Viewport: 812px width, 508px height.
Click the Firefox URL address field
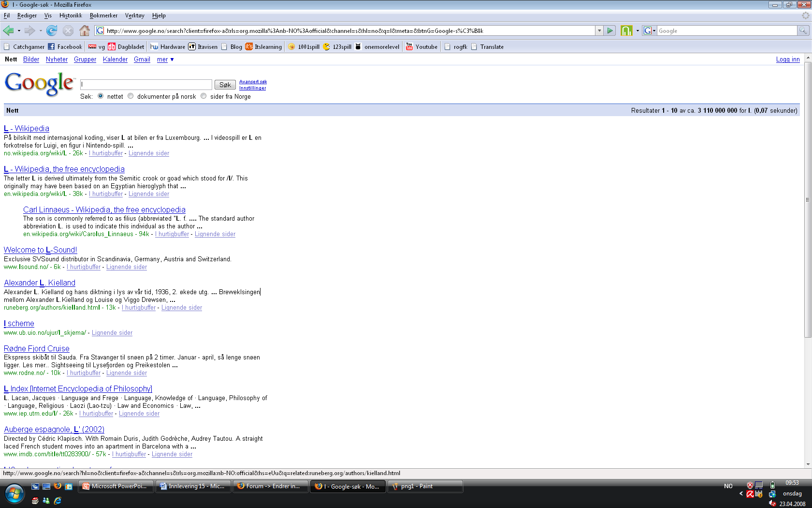coord(345,30)
